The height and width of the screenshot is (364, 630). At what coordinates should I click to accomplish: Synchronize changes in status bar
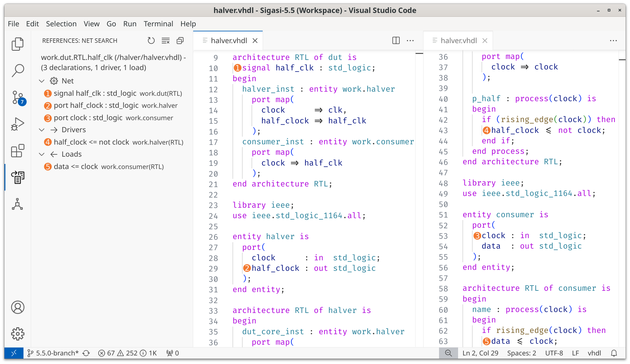86,353
